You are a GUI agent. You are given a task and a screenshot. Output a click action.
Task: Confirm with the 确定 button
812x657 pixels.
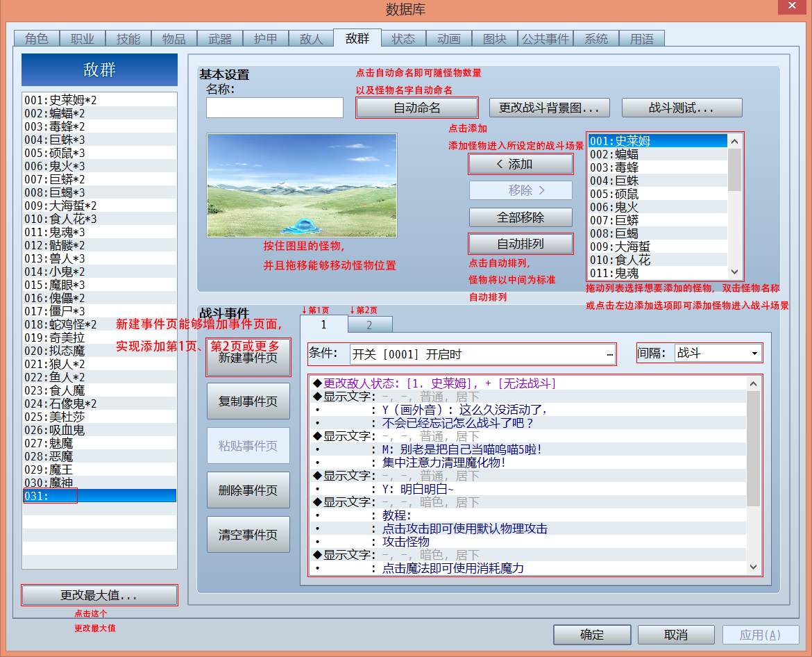click(592, 635)
